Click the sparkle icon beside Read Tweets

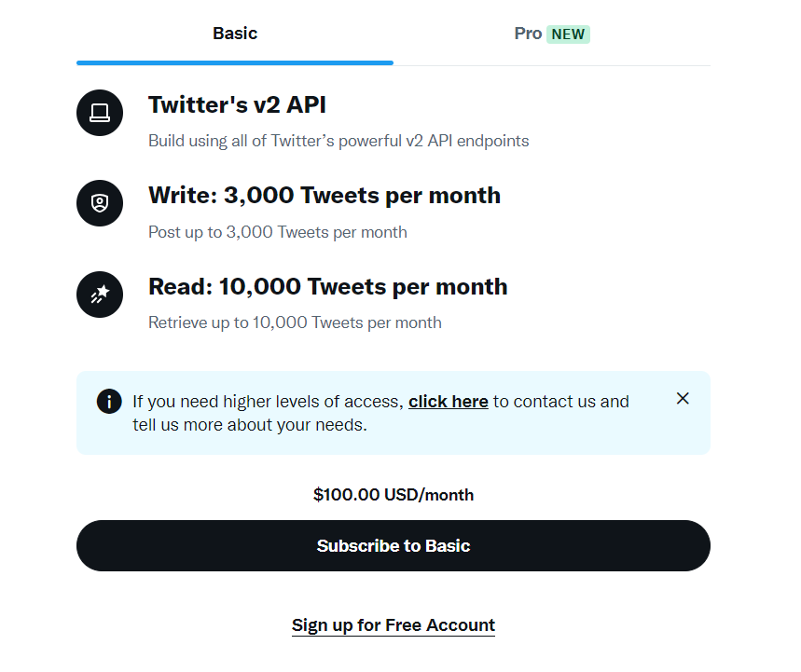(x=100, y=294)
